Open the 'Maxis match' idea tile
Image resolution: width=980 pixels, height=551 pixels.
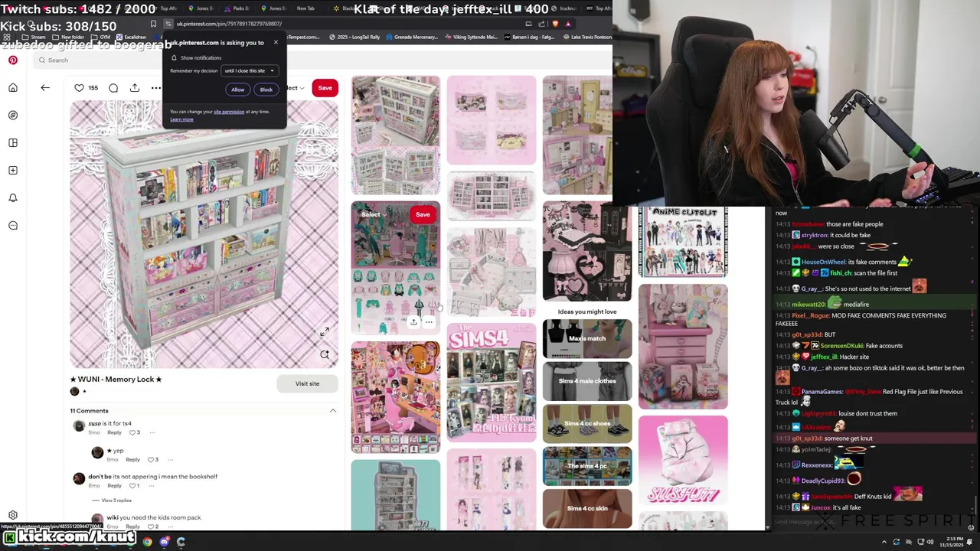pos(587,339)
